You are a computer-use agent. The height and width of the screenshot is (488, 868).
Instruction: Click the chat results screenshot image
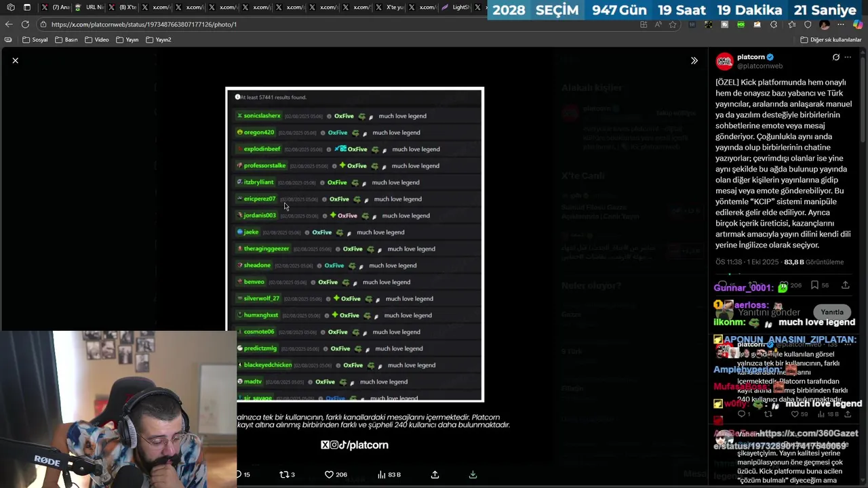[355, 245]
